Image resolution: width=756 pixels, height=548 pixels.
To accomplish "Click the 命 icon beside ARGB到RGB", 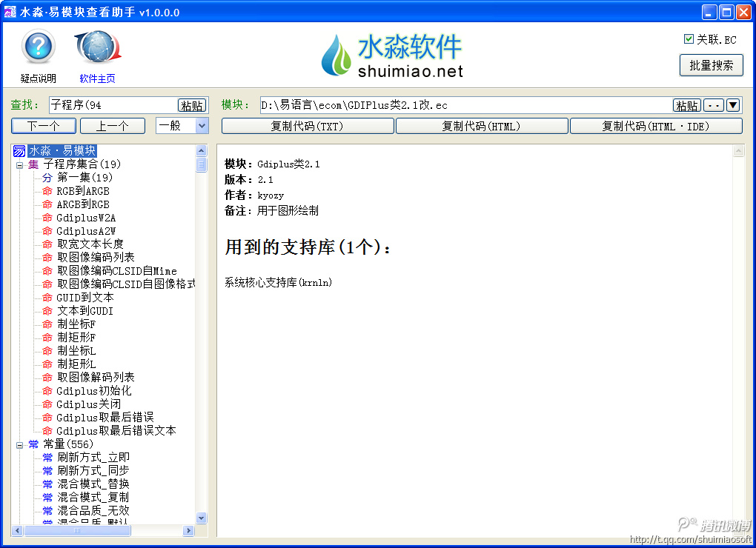I will 47,204.
